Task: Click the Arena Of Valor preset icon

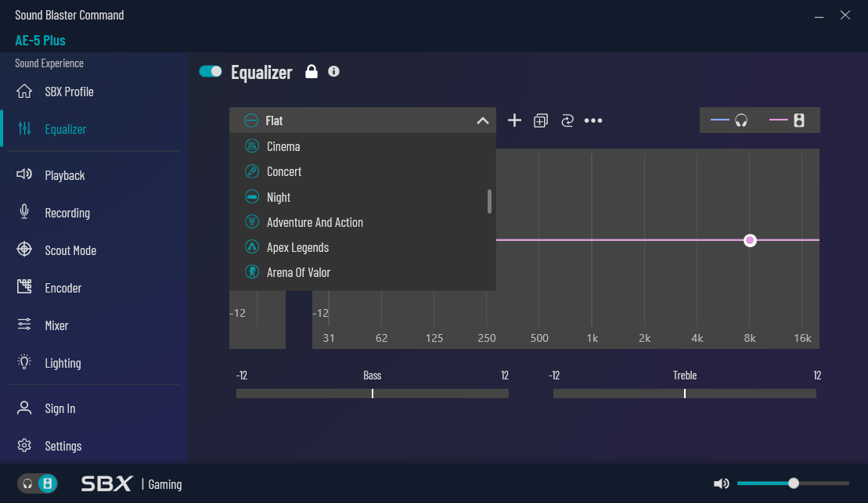Action: (x=252, y=271)
